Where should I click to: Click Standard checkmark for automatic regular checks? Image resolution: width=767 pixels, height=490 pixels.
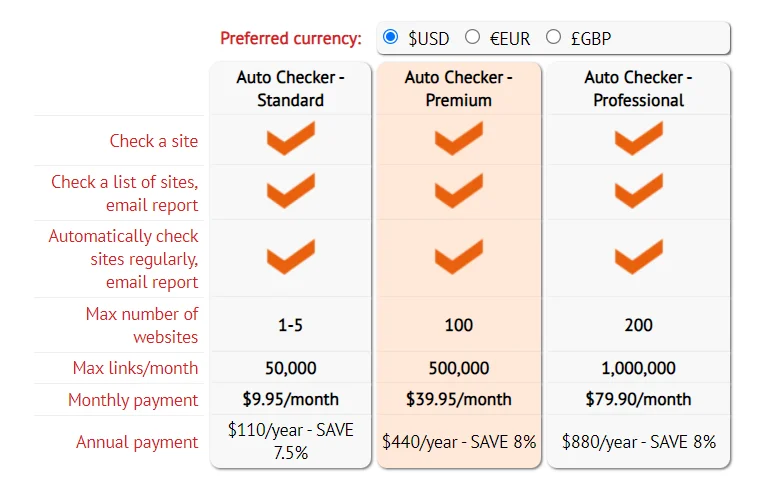(x=291, y=257)
